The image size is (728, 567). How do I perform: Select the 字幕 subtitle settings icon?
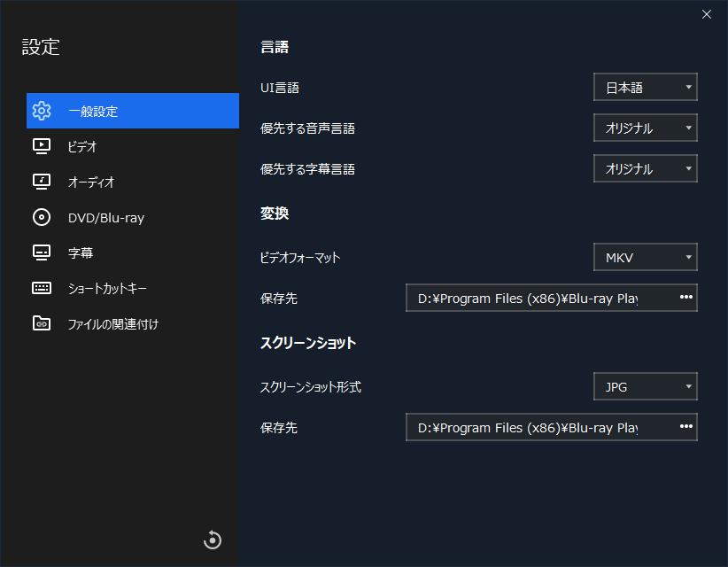click(x=42, y=252)
